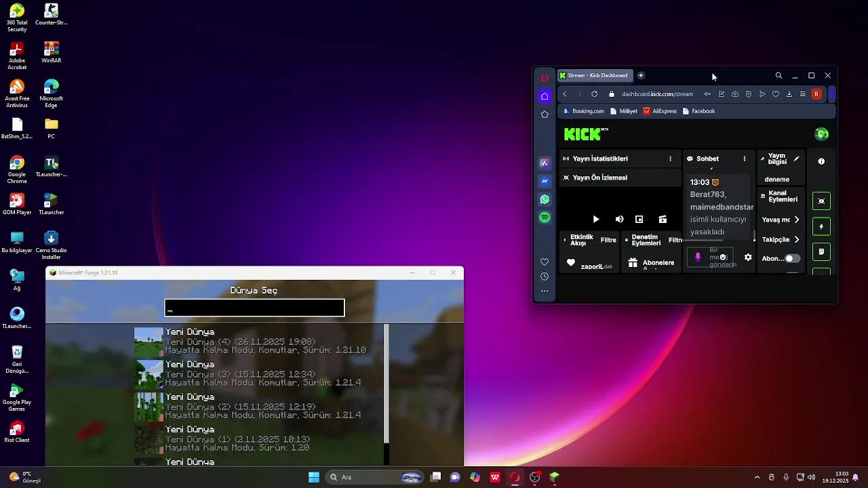Open the Windows Start menu
This screenshot has width=868, height=488.
pos(314,477)
